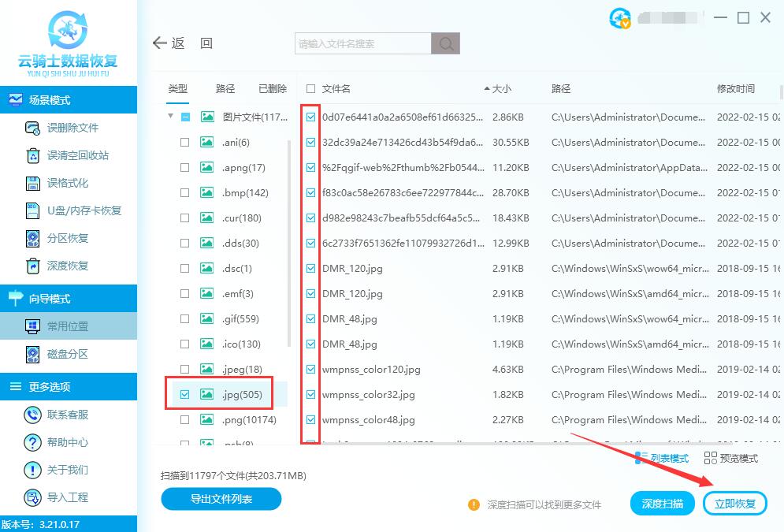
Task: Click the orange warning tip icon
Action: click(x=474, y=504)
